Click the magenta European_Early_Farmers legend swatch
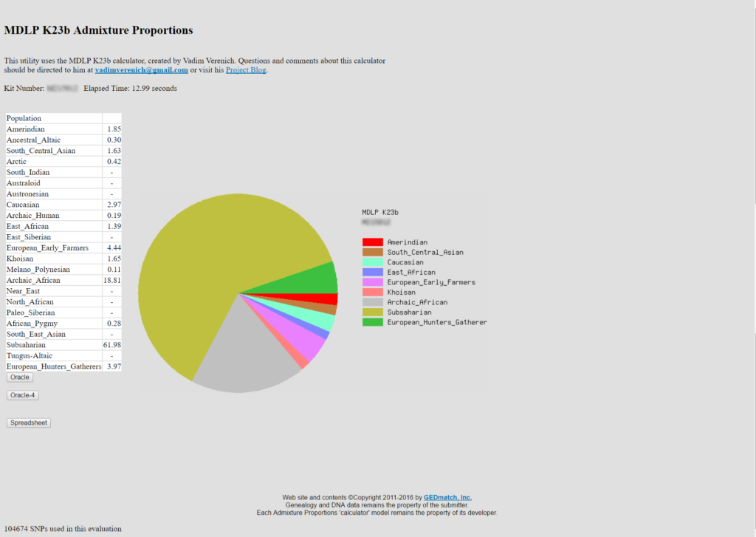This screenshot has height=537, width=756. [374, 281]
